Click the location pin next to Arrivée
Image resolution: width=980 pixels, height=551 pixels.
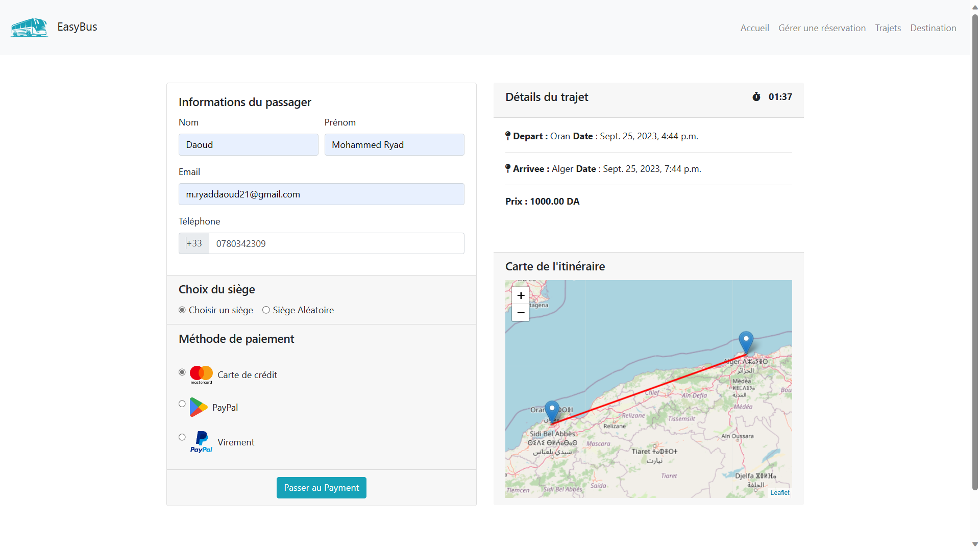pos(508,168)
